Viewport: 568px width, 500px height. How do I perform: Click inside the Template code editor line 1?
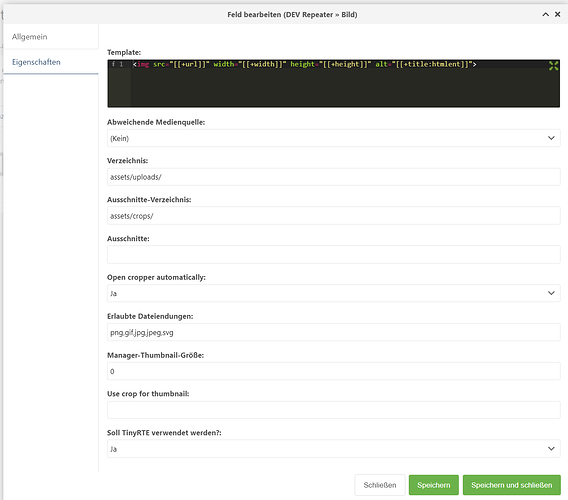point(304,64)
